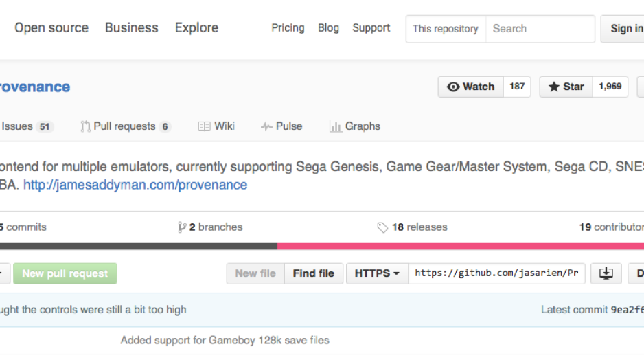The height and width of the screenshot is (362, 644).
Task: Select the github clone URL field
Action: 496,273
